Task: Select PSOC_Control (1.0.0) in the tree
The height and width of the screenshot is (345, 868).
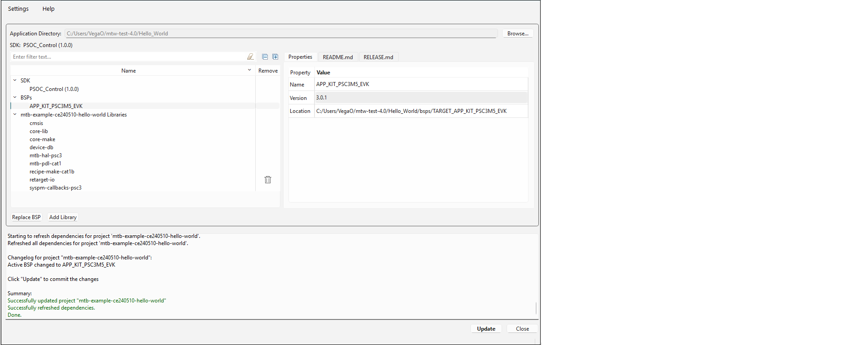Action: (x=54, y=89)
